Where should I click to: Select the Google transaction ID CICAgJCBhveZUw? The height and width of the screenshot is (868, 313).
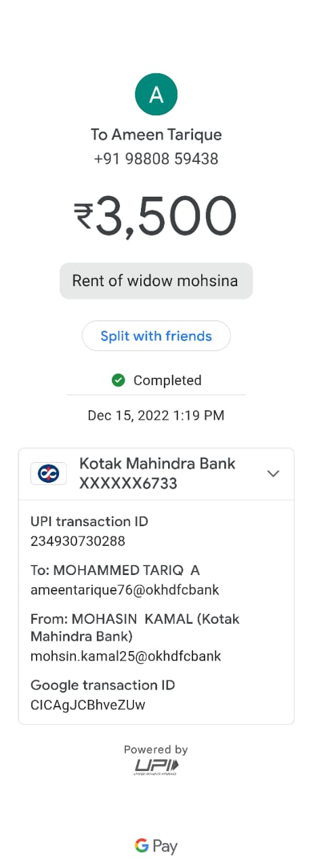pyautogui.click(x=88, y=705)
